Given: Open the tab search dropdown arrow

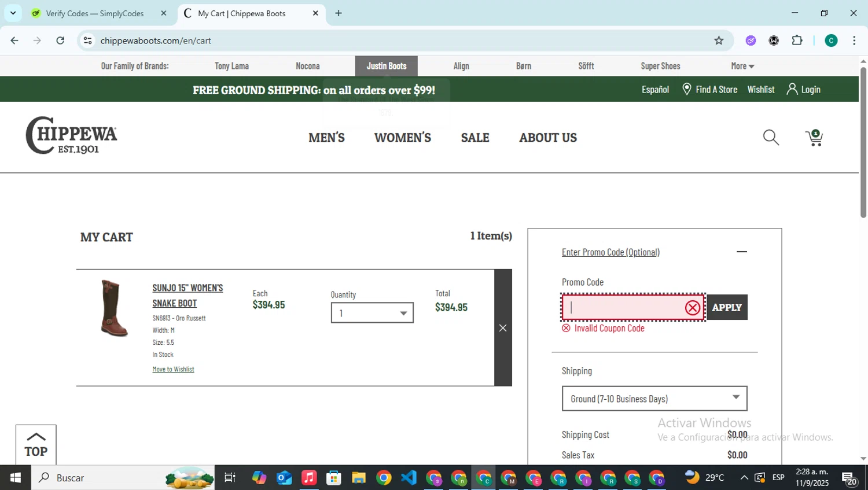Looking at the screenshot, I should click(13, 13).
